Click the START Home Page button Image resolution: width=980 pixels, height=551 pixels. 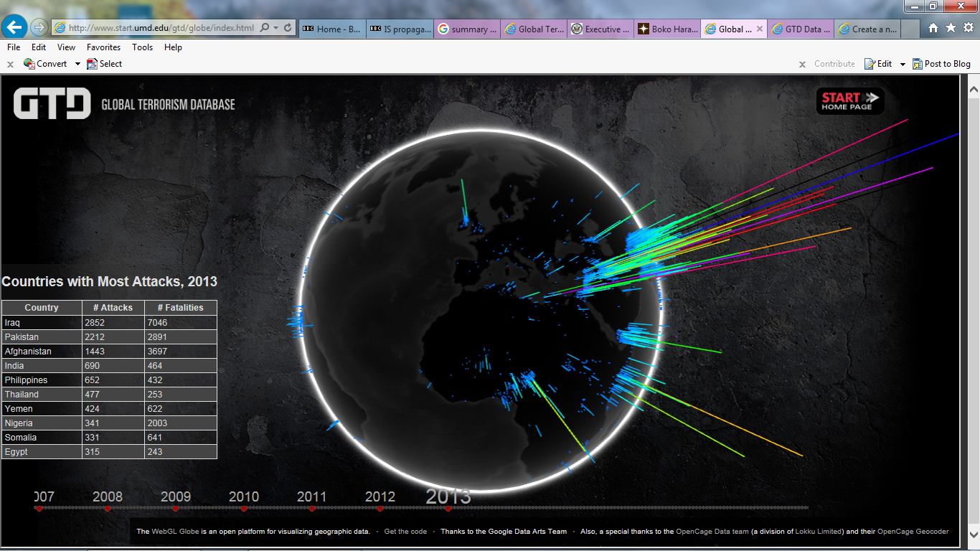point(850,100)
